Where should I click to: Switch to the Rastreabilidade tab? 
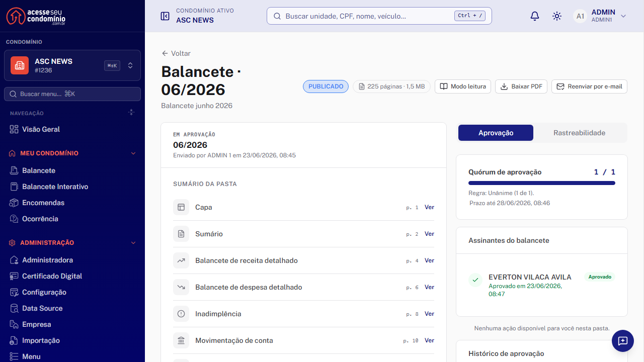pos(580,133)
